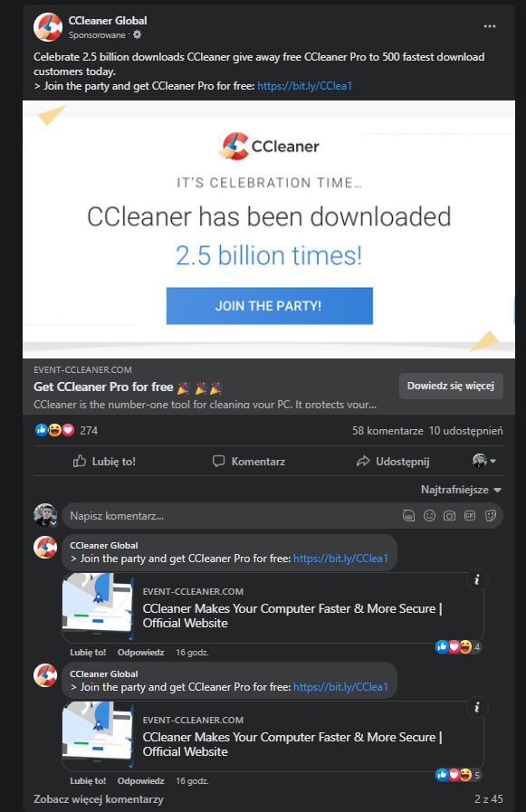The image size is (526, 812).
Task: Expand more comments via Zobacz więcej komentarzy
Action: pyautogui.click(x=99, y=799)
